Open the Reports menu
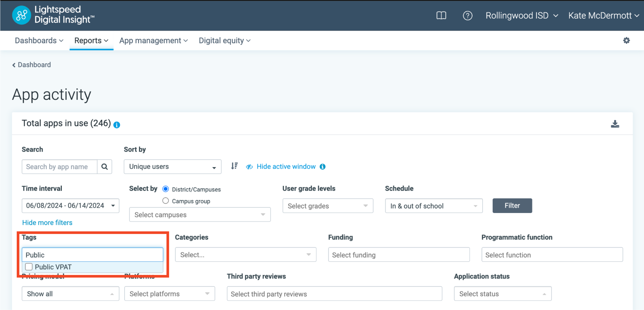Viewport: 644px width, 310px height. click(x=91, y=40)
